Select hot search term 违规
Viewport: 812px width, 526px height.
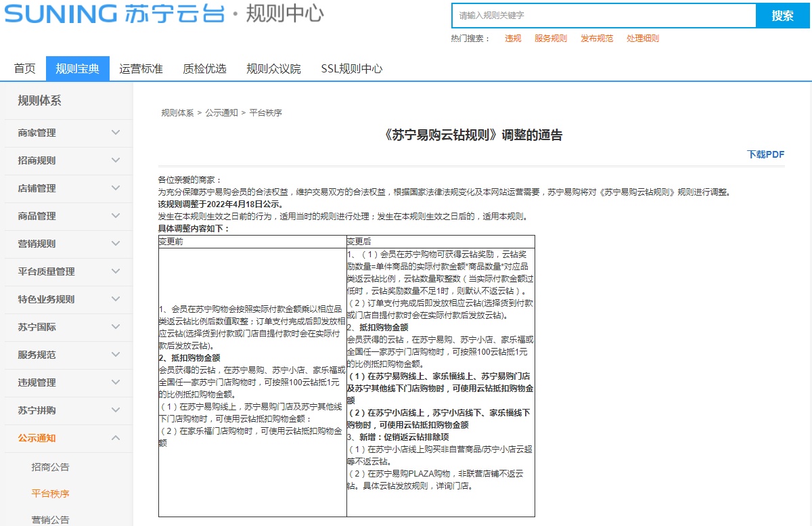[513, 39]
